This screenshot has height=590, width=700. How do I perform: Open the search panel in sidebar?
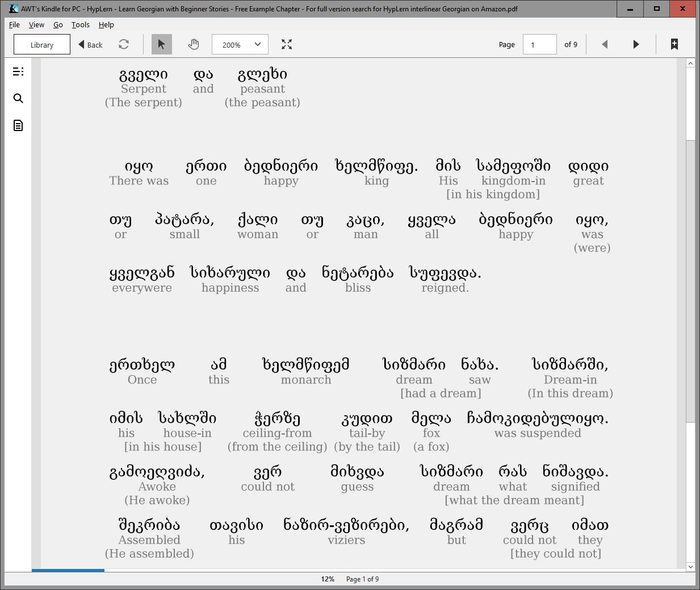pos(18,98)
